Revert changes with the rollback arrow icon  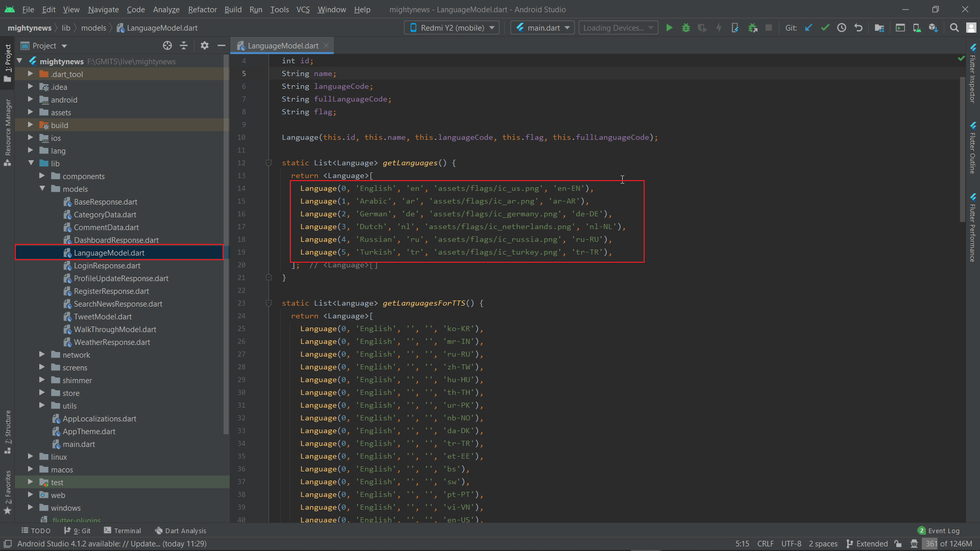tap(859, 28)
